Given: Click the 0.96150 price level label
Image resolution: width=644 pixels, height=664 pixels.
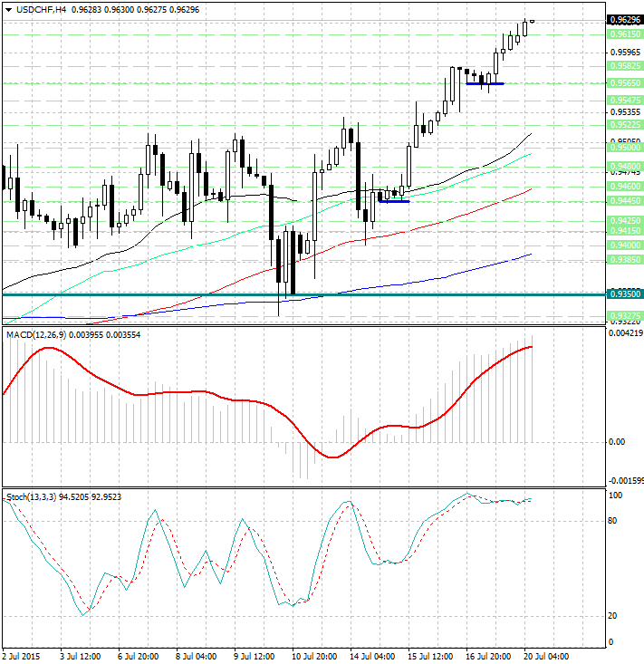Looking at the screenshot, I should (625, 34).
